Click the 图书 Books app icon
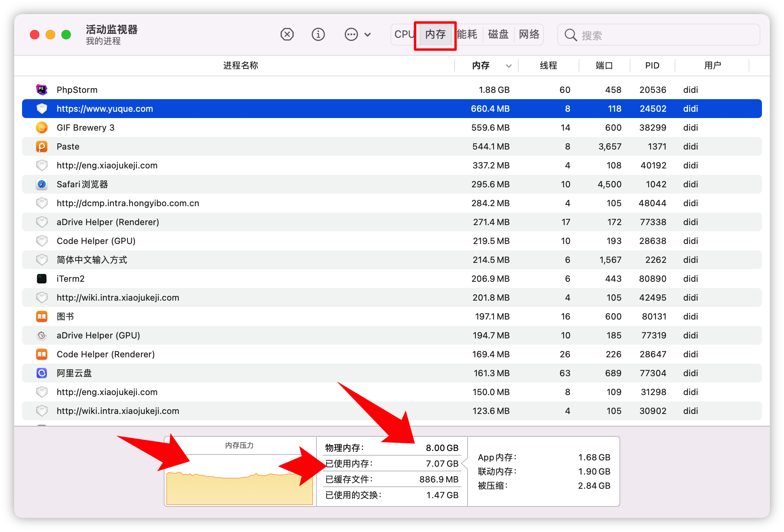This screenshot has width=784, height=532. (42, 316)
